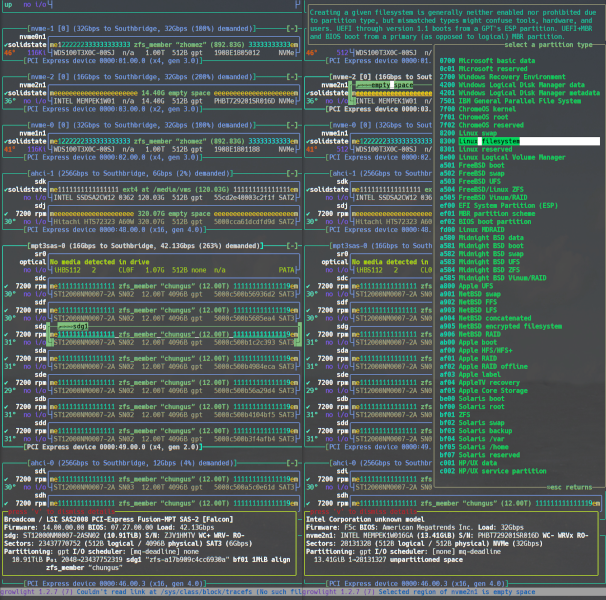Viewport: 606px width, 600px height.
Task: Click sdi device label in left pane
Action: 40,471
